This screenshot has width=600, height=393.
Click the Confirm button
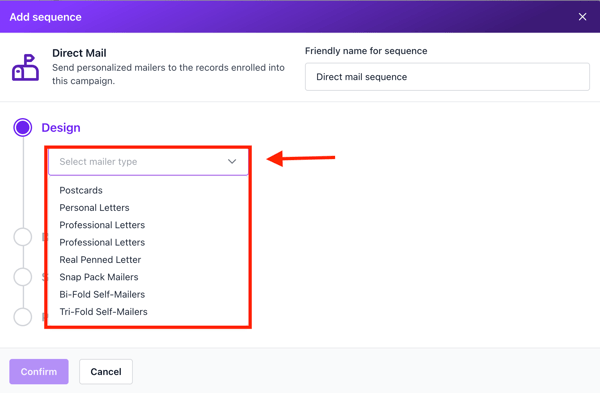[39, 372]
